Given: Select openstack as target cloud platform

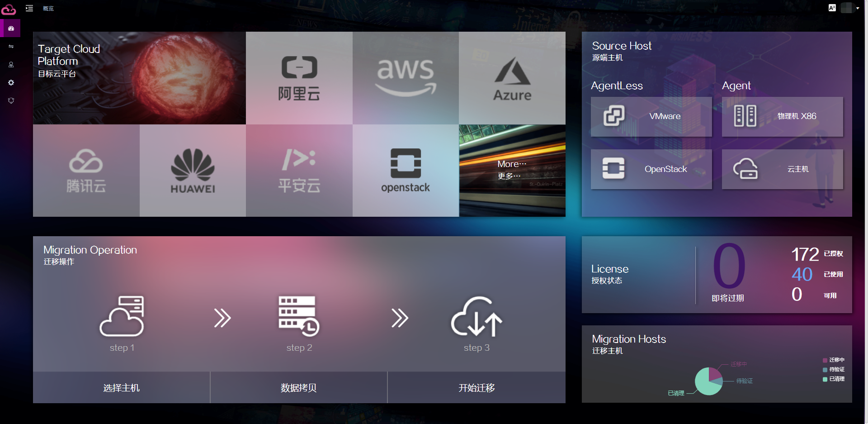Looking at the screenshot, I should coord(406,171).
